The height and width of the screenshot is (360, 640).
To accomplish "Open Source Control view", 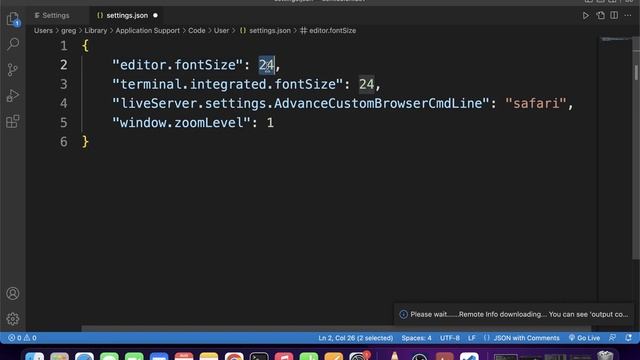I will pyautogui.click(x=13, y=69).
